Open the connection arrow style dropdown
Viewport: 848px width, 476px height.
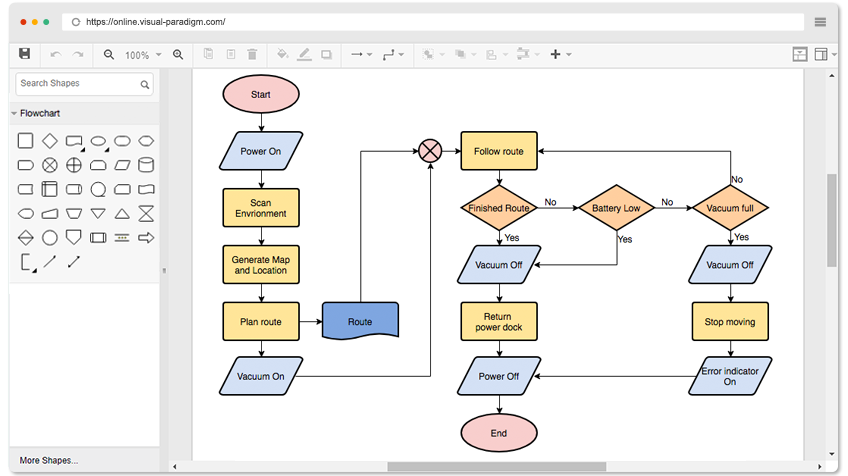(361, 55)
